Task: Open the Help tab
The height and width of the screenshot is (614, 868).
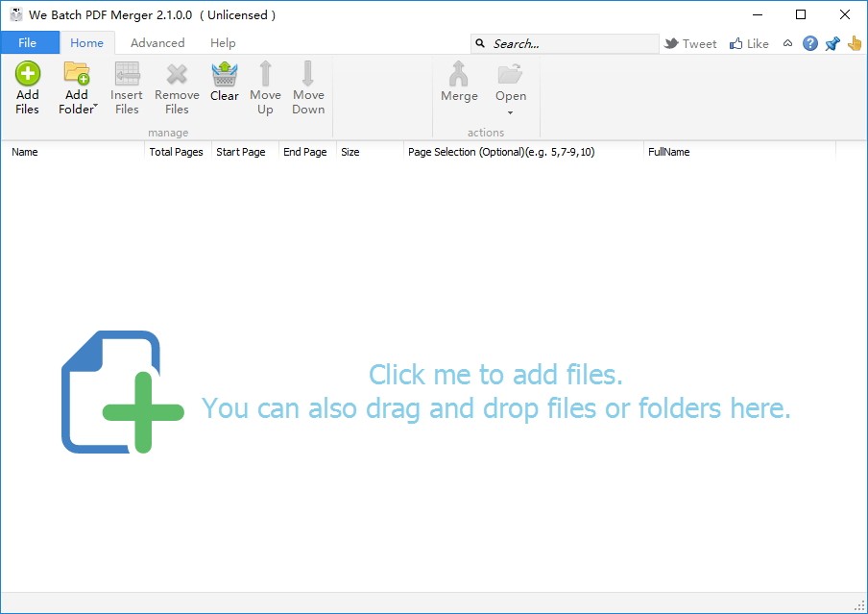Action: point(223,42)
